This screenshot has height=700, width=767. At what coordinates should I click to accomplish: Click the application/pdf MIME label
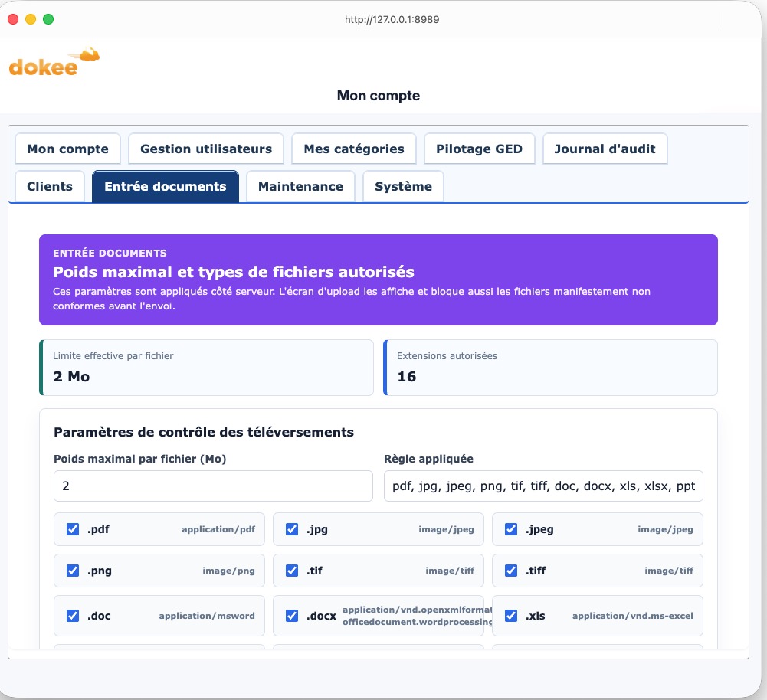click(x=218, y=529)
